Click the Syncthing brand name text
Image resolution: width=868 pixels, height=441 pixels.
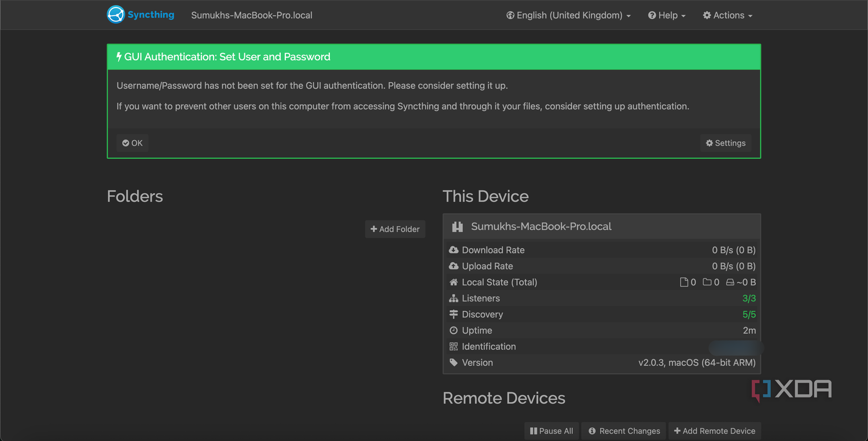(x=151, y=14)
